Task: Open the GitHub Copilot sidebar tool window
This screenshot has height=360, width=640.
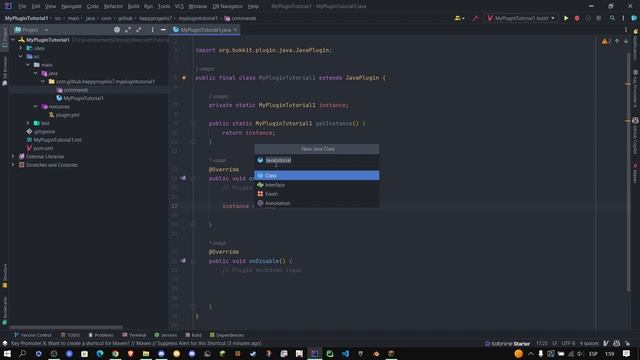Action: (x=636, y=136)
